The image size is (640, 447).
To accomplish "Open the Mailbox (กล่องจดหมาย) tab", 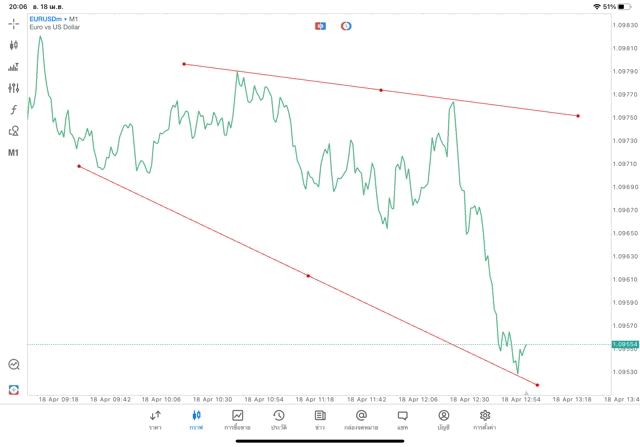I will [x=361, y=419].
